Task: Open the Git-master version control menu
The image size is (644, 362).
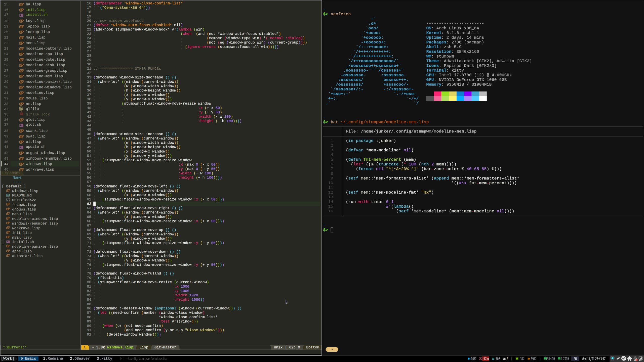Action: pyautogui.click(x=165, y=347)
